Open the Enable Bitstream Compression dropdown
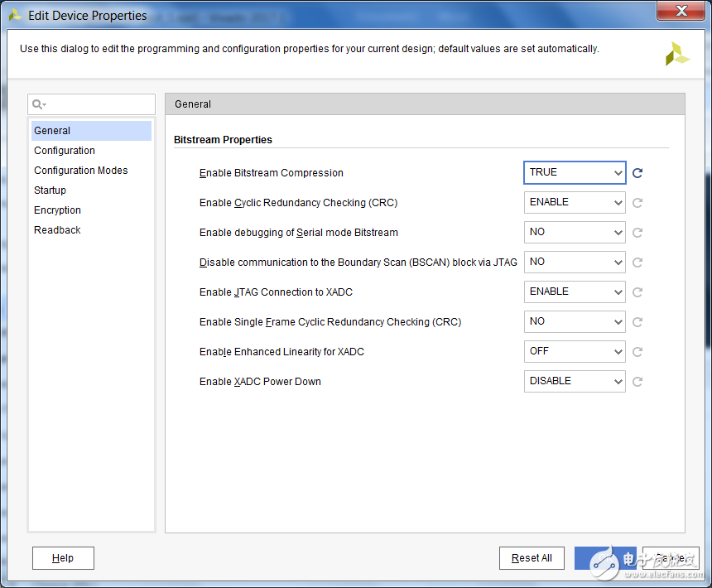The height and width of the screenshot is (588, 712). click(575, 172)
